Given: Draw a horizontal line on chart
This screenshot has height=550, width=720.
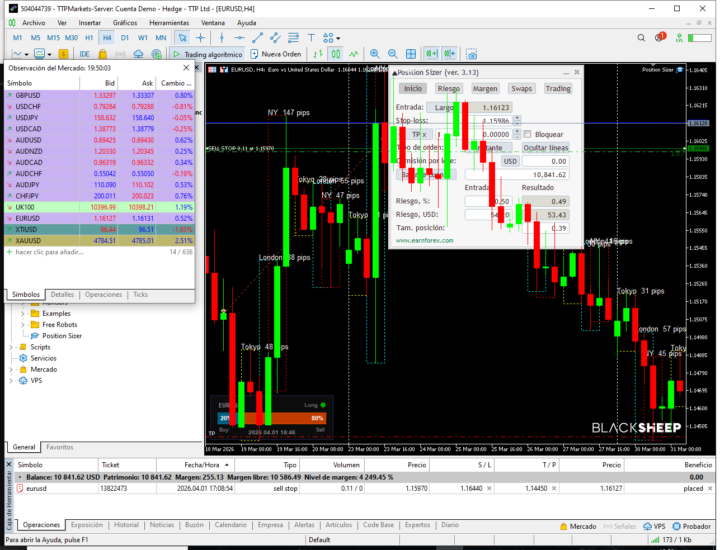Looking at the screenshot, I should coord(239,38).
